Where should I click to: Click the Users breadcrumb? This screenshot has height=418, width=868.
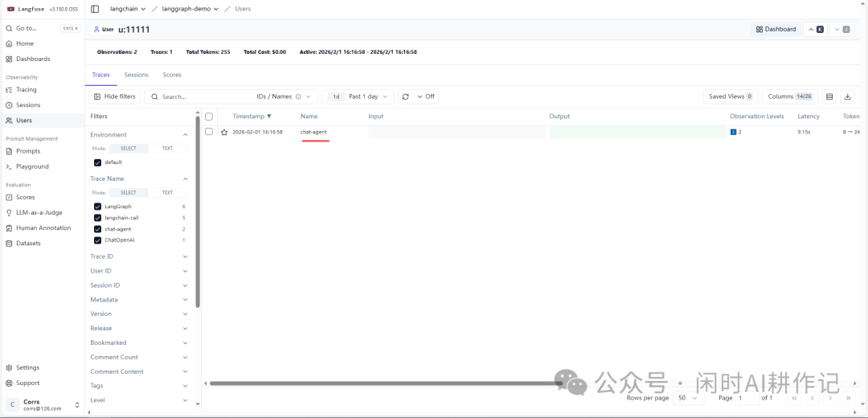(242, 9)
